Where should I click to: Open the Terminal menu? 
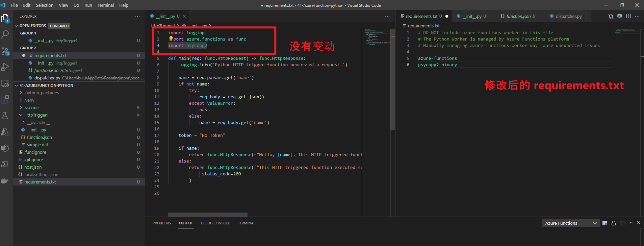(x=105, y=5)
